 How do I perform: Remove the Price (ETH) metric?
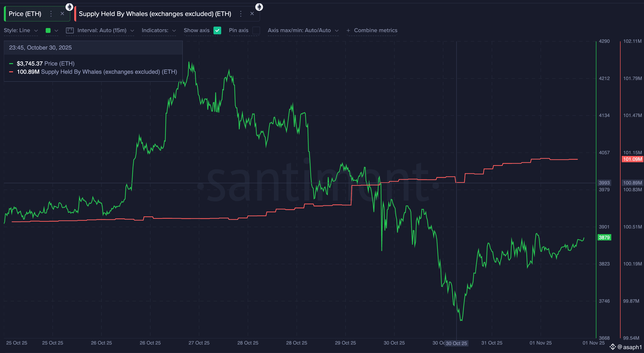click(62, 14)
